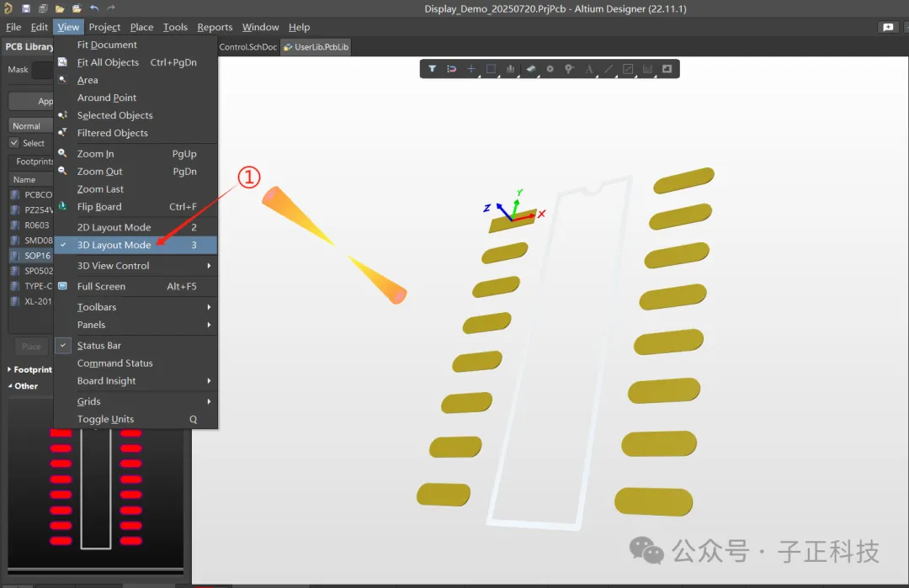909x588 pixels.
Task: Select the Place Pad tool
Action: pos(550,69)
